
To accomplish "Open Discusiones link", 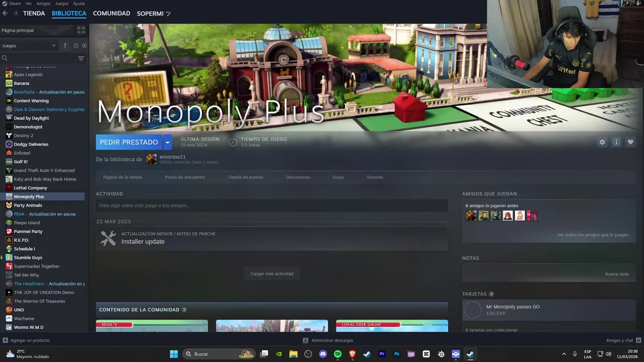I will [x=298, y=177].
